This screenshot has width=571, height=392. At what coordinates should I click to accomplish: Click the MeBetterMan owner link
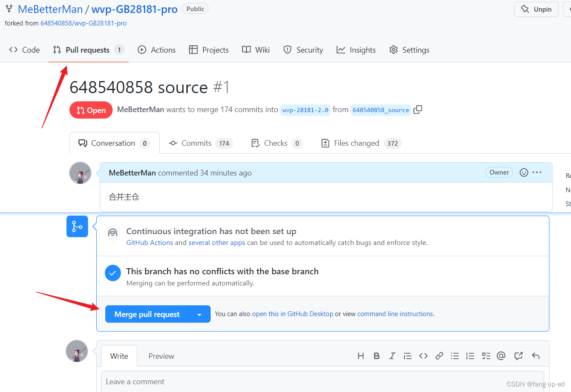coord(50,9)
